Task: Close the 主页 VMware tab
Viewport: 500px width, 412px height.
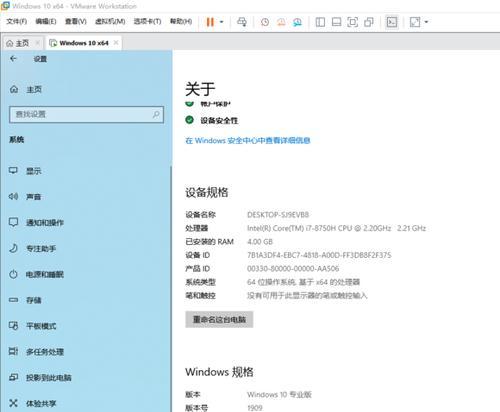Action: click(38, 43)
